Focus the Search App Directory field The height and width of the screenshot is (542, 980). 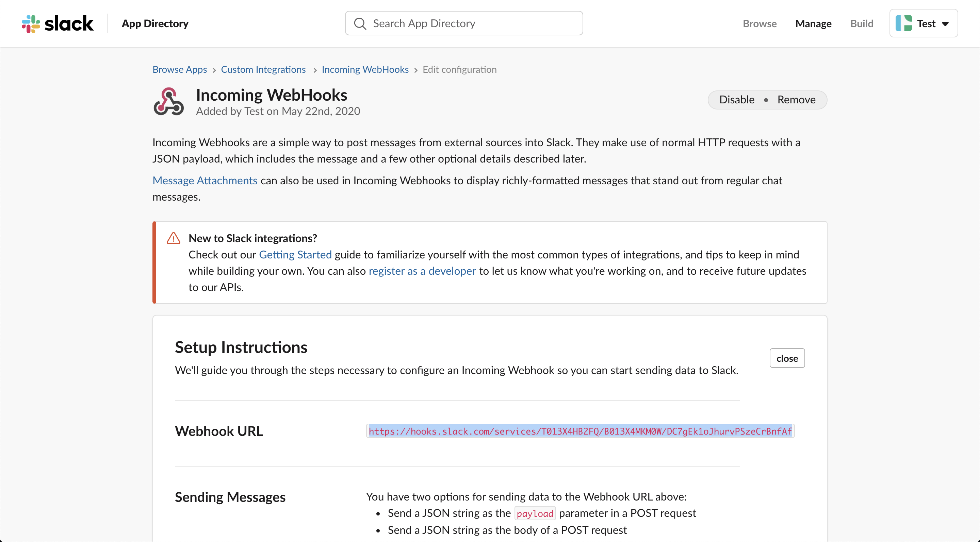(x=464, y=23)
